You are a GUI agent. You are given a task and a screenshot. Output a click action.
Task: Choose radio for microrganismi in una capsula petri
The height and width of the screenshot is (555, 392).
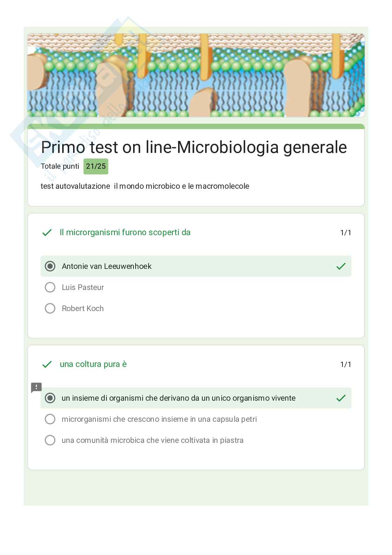pyautogui.click(x=50, y=419)
